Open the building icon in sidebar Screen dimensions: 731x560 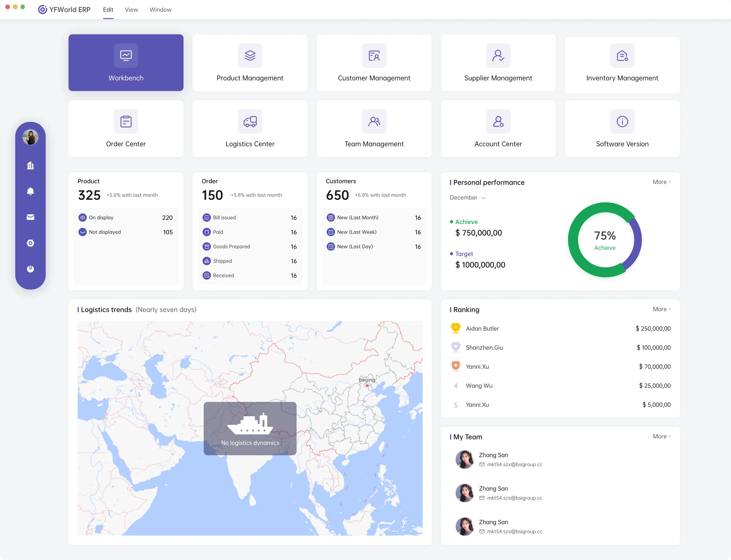pos(30,165)
